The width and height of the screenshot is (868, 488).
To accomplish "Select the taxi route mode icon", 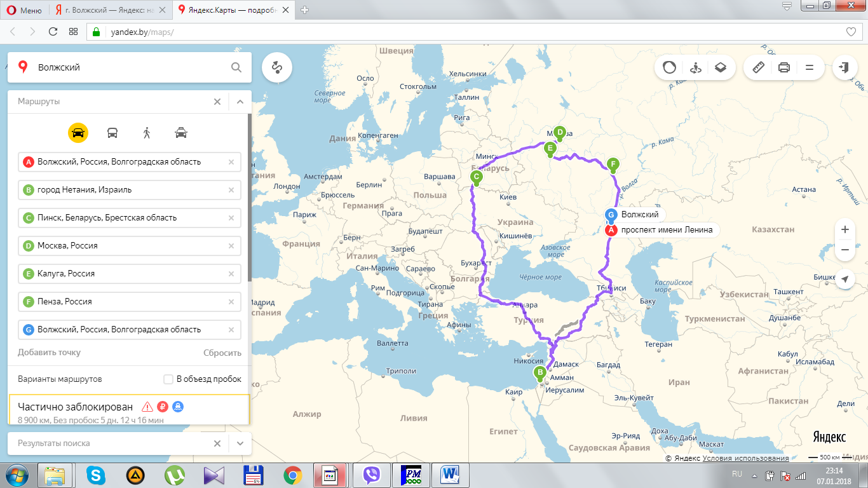I will click(181, 133).
